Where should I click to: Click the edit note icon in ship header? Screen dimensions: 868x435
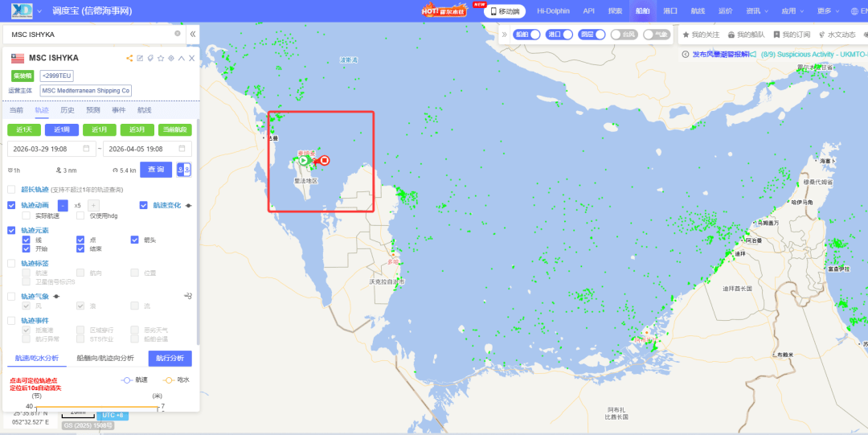[x=140, y=58]
